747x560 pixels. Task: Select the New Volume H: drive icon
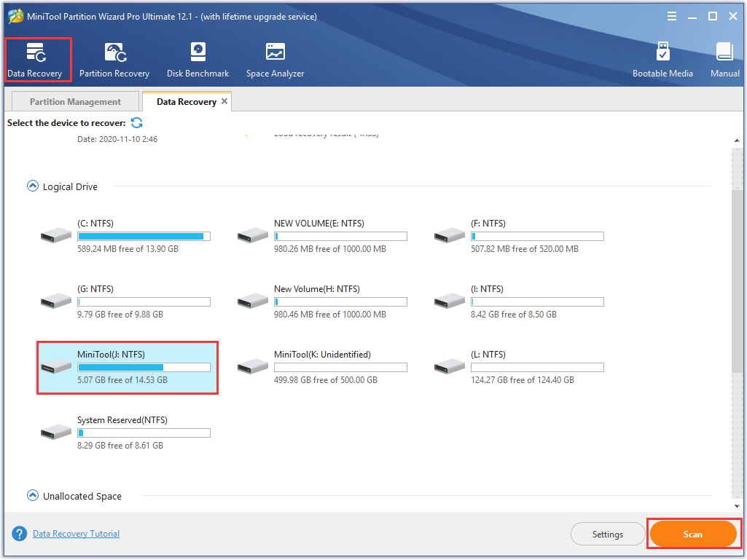[x=252, y=301]
